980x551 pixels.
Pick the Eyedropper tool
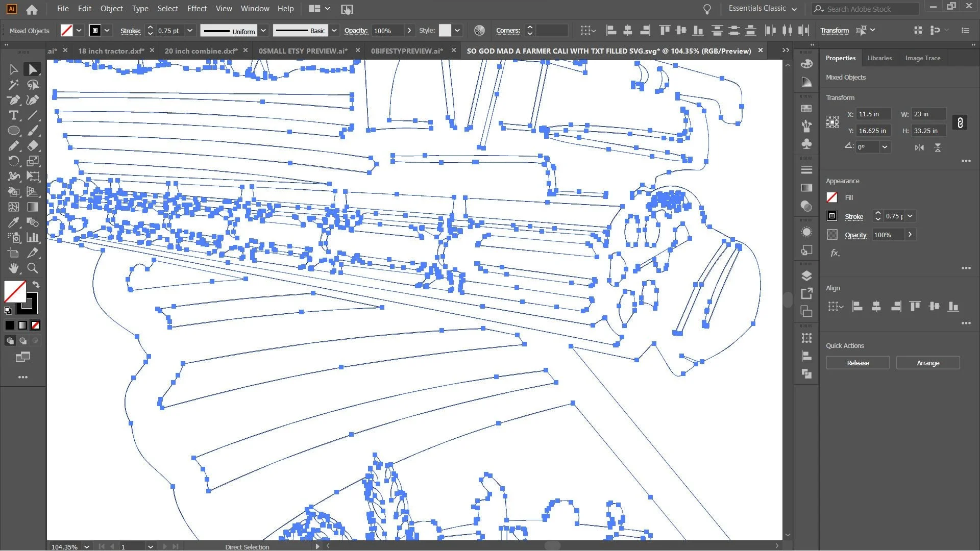click(x=14, y=222)
